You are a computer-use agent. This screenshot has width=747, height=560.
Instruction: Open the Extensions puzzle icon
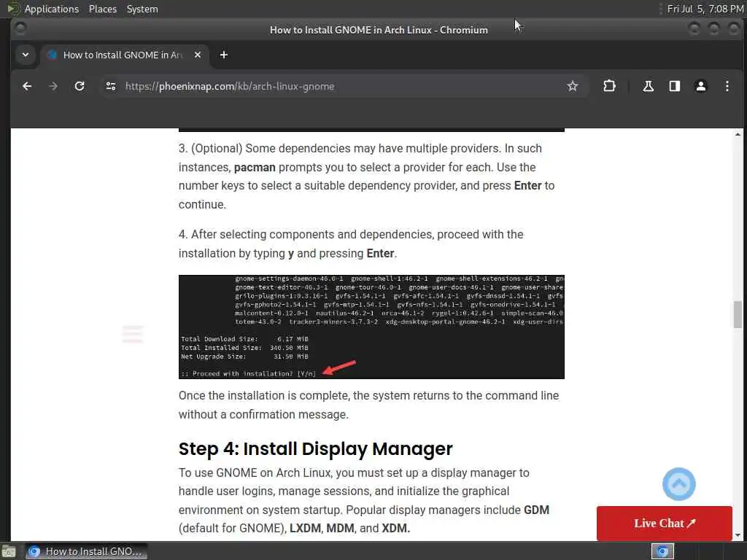pyautogui.click(x=609, y=86)
